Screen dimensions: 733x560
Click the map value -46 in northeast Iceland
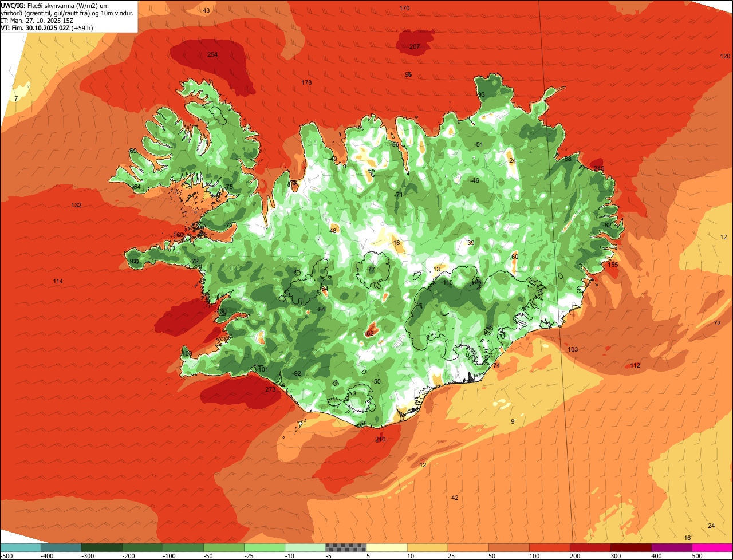(474, 180)
